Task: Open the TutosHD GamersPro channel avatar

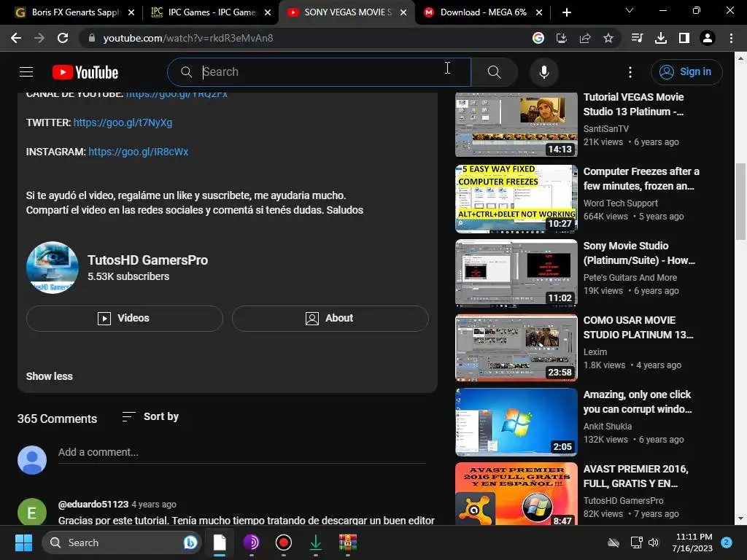Action: pos(53,268)
